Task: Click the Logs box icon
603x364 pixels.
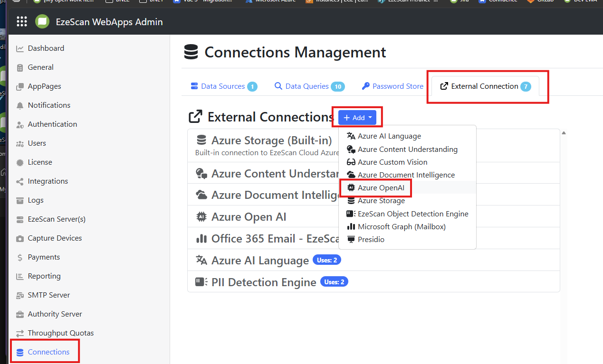Action: tap(20, 200)
